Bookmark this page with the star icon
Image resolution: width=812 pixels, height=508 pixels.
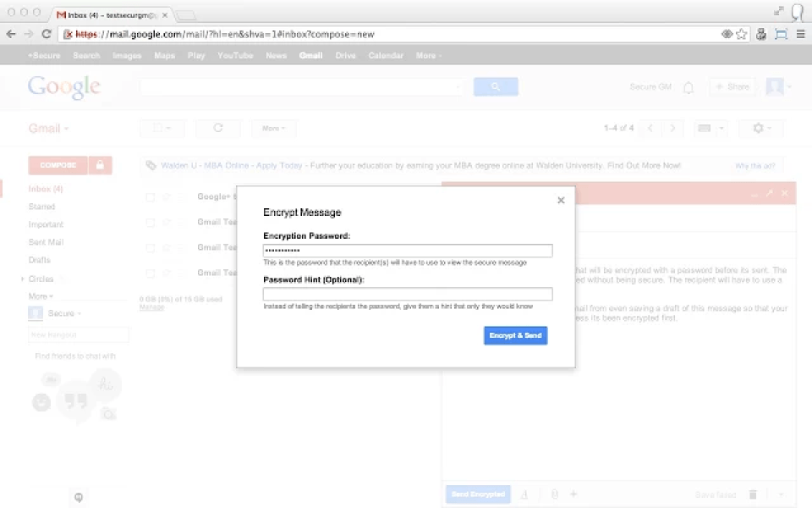coord(742,34)
